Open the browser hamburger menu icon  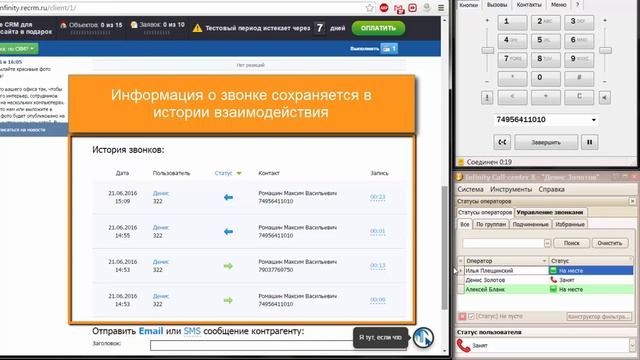coord(441,8)
